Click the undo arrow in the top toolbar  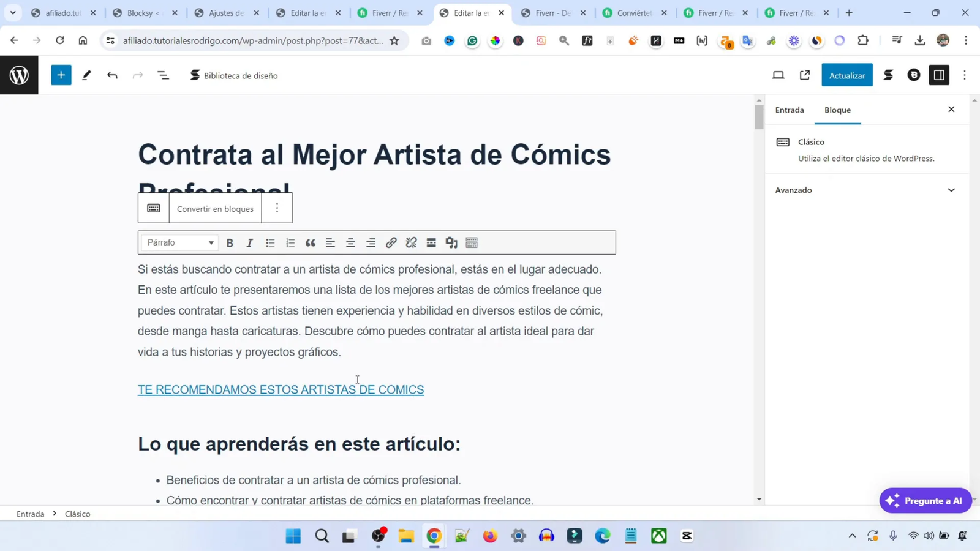(112, 75)
